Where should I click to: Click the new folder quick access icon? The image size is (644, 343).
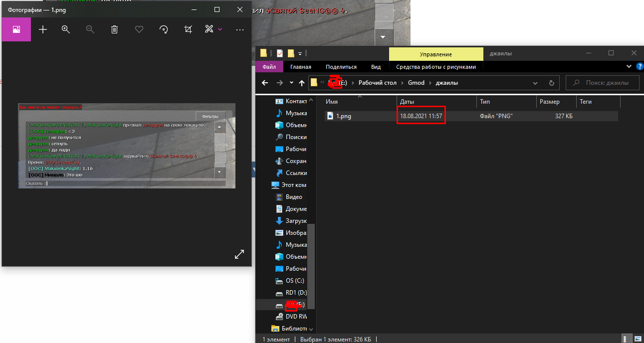pyautogui.click(x=291, y=53)
